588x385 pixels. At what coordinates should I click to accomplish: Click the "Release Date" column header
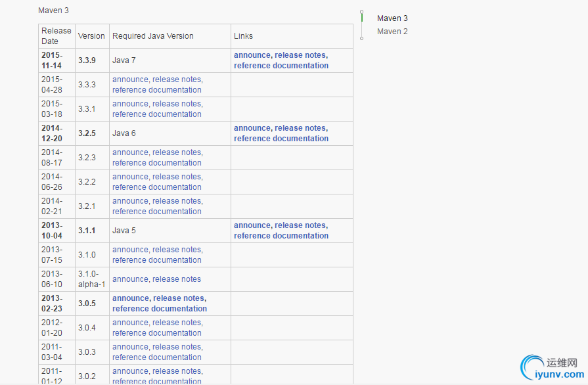pos(57,36)
